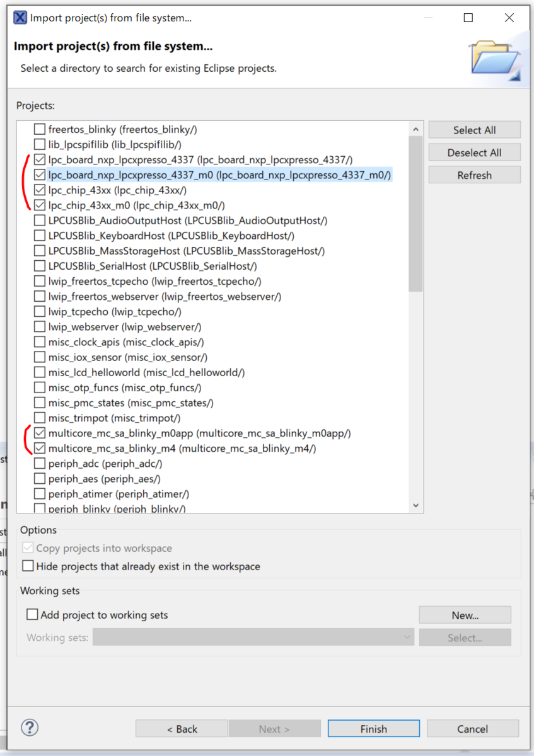Check misc_pmc_states checkbox
The image size is (534, 756).
40,403
